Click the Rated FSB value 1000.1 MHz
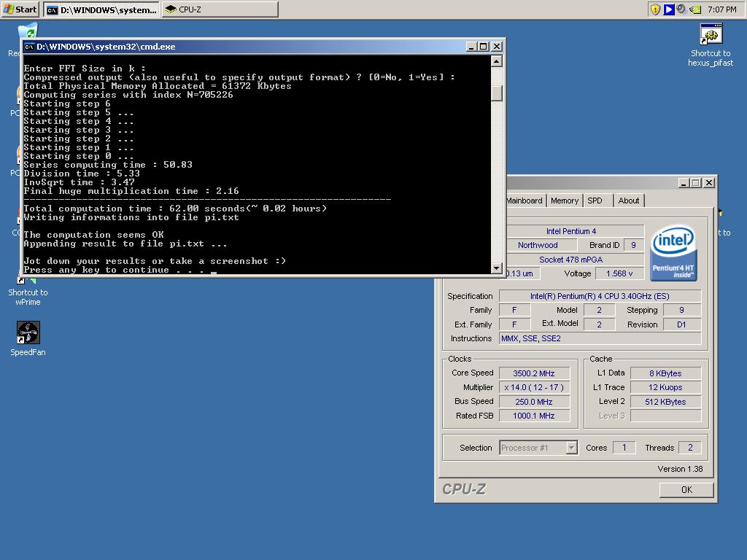The width and height of the screenshot is (747, 560). pos(533,416)
